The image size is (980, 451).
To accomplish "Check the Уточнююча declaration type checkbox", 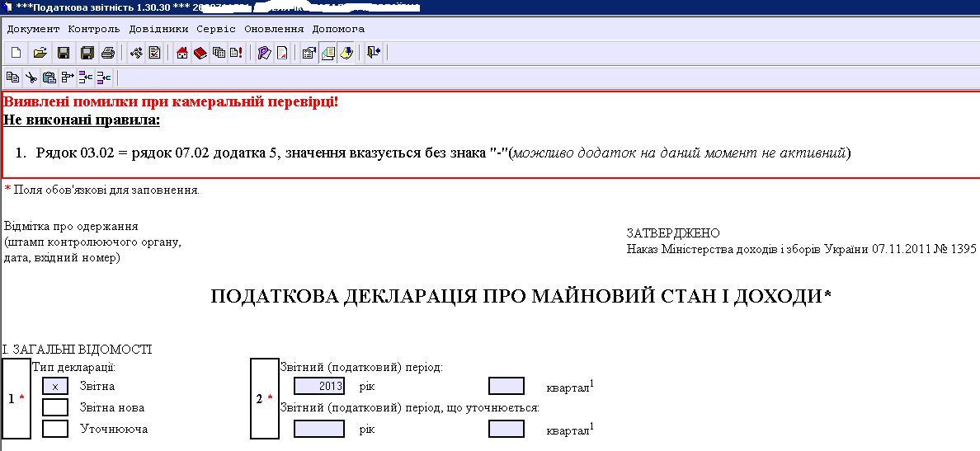I will 55,429.
